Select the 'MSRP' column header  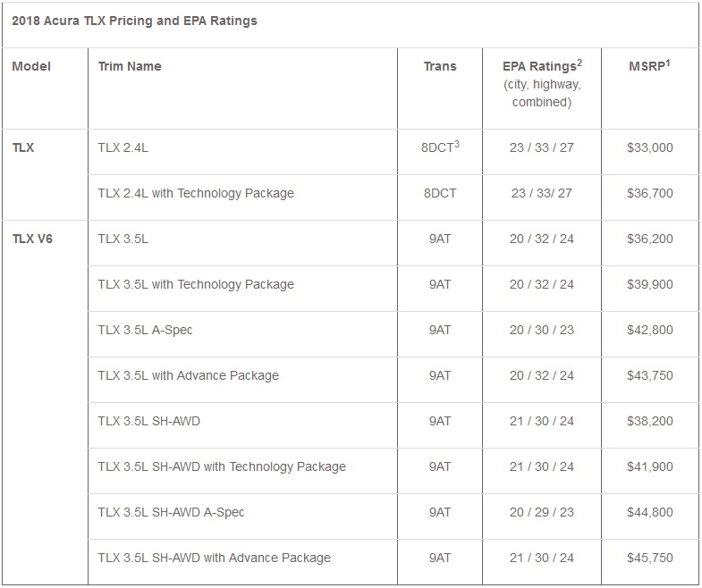[x=649, y=66]
